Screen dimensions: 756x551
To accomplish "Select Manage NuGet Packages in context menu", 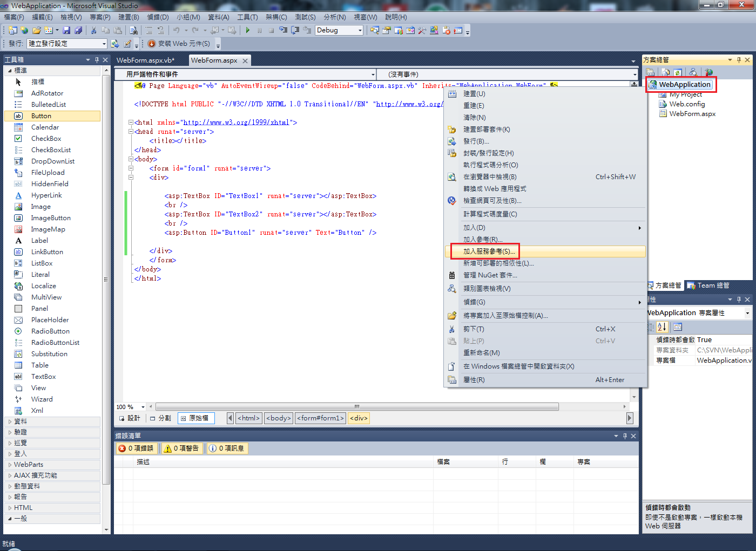I will (545, 275).
